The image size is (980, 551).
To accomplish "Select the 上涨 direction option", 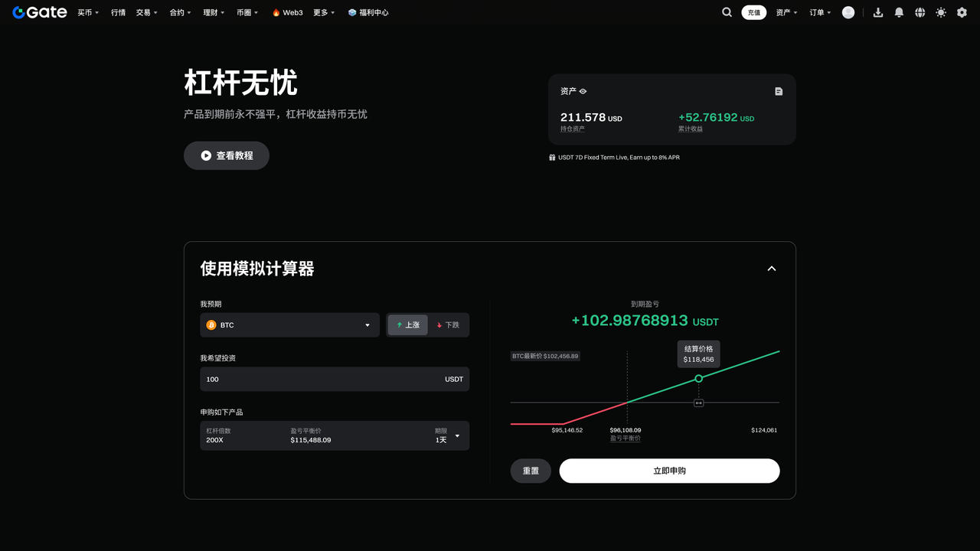I will 407,325.
